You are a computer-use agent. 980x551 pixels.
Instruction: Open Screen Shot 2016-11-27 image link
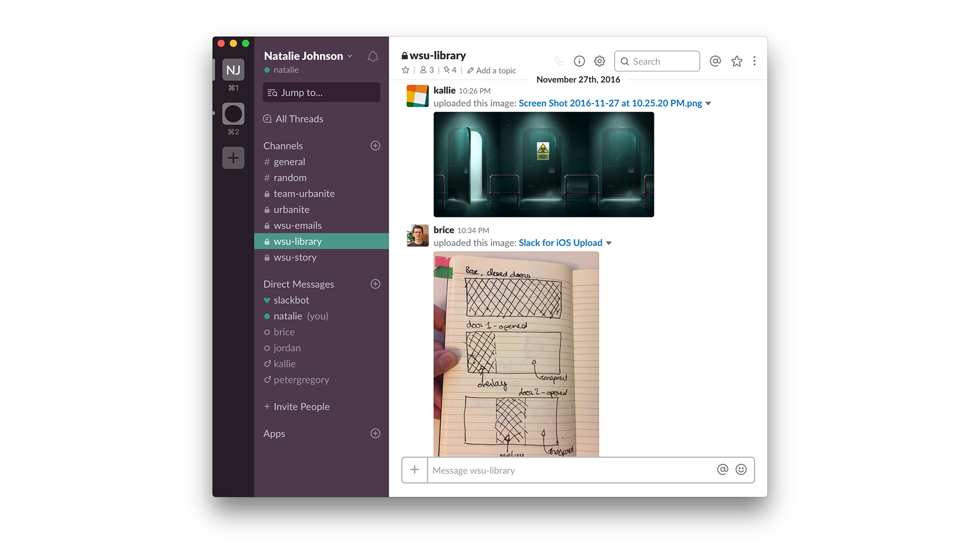pos(610,103)
